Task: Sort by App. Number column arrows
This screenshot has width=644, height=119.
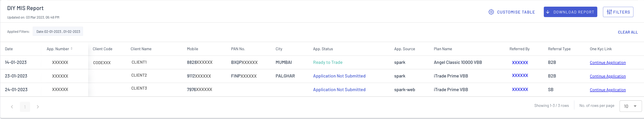Action: [72, 49]
